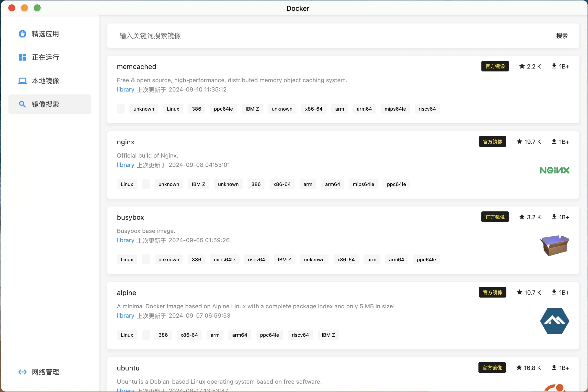Open the ubuntu image title
This screenshot has height=392, width=588.
128,368
